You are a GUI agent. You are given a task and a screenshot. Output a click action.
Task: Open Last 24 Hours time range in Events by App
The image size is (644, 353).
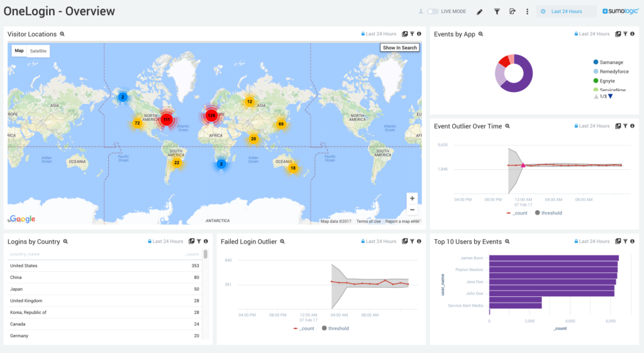coord(592,34)
